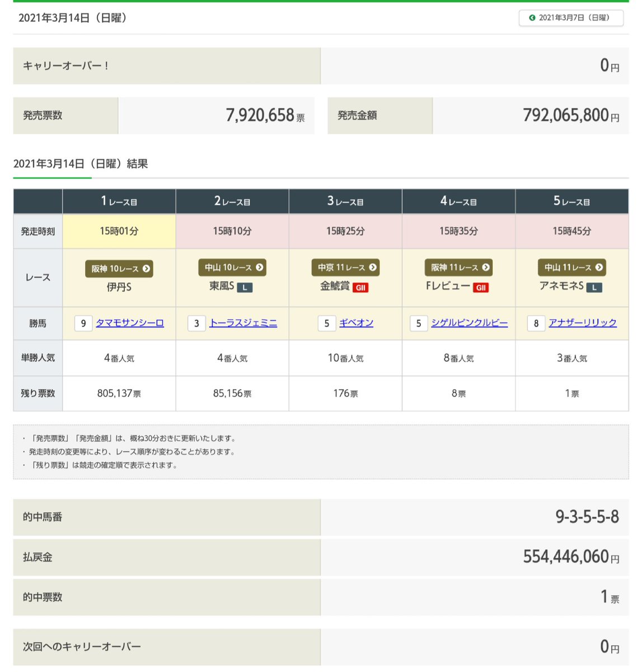The image size is (642, 672).
Task: Select the 5レース目 column header
Action: [x=571, y=201]
